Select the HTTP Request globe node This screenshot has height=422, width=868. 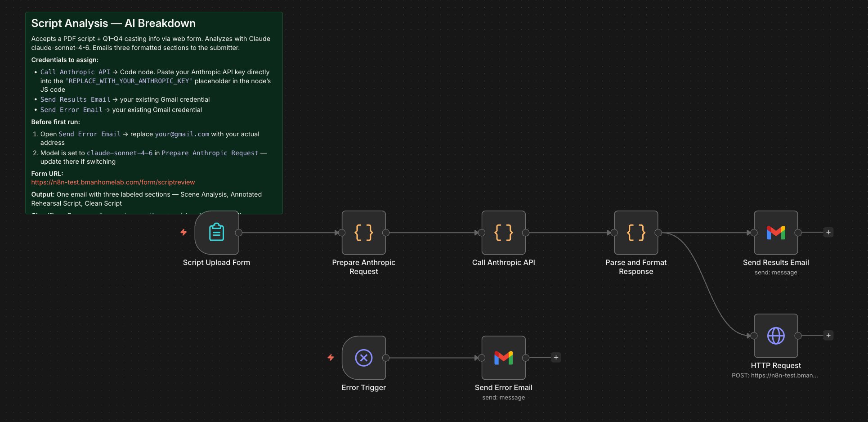[776, 336]
